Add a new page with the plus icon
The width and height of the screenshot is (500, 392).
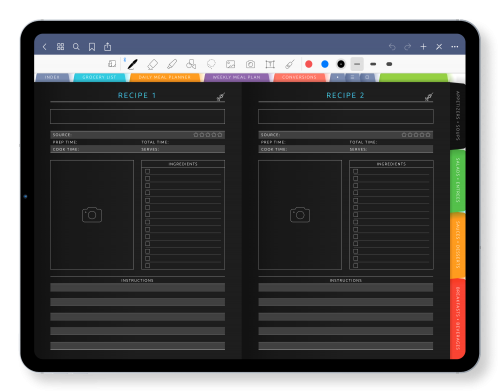coord(423,47)
